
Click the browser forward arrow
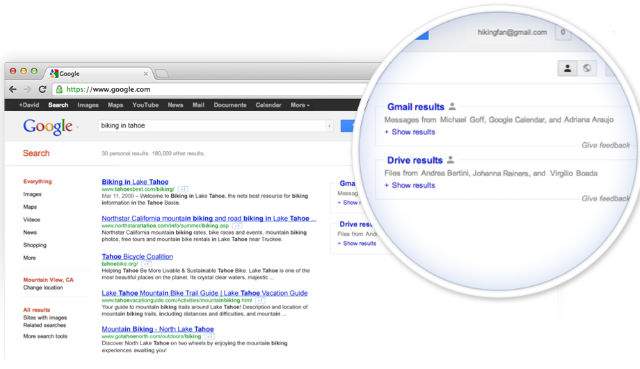pos(27,89)
